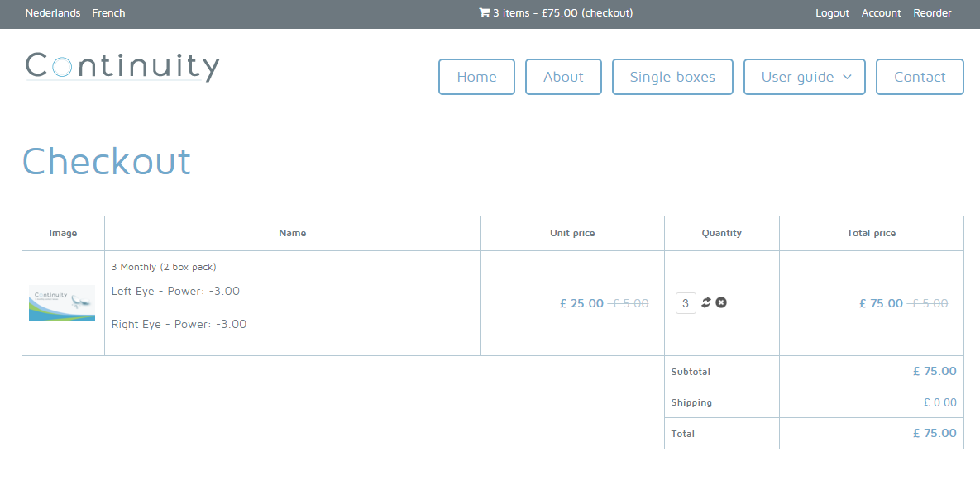Click the update quantity refresh icon
This screenshot has width=980, height=480.
click(706, 303)
